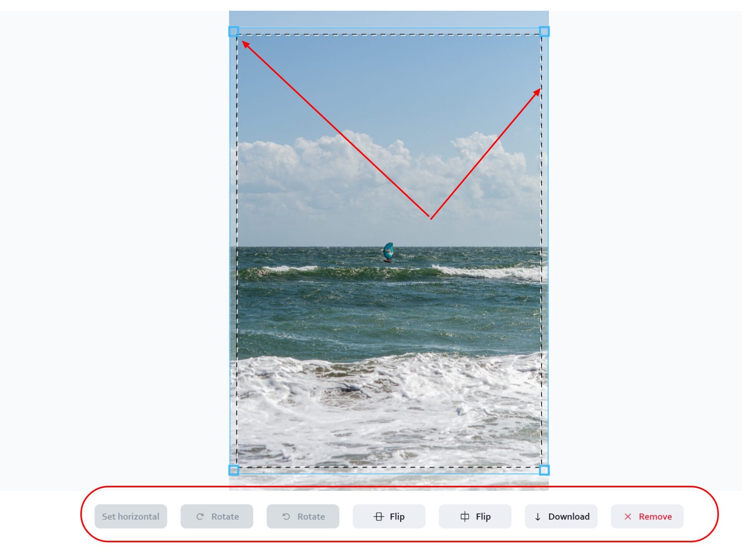Screen dimensions: 742x560
Task: Click the white foam wave at the photo bottom
Action: tap(389, 410)
